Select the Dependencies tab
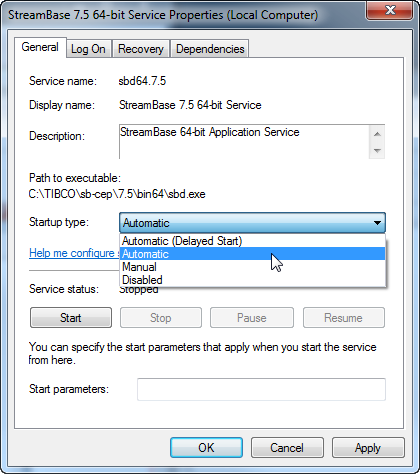Image resolution: width=420 pixels, height=474 pixels. pos(210,49)
